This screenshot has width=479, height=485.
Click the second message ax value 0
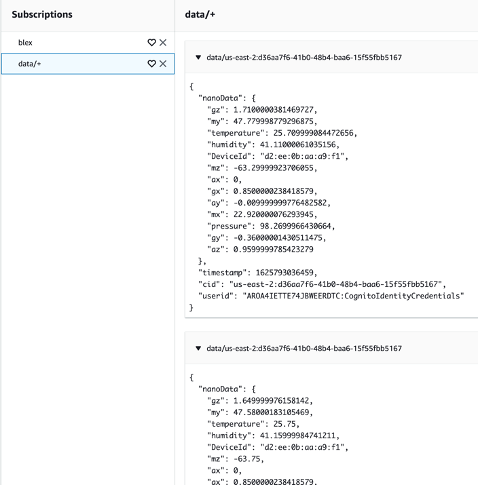tap(235, 471)
